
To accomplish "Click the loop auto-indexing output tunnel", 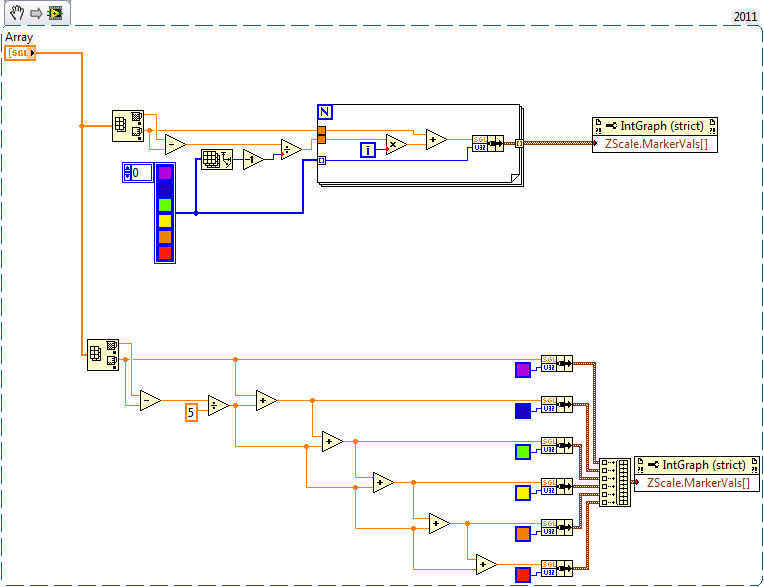I will pyautogui.click(x=519, y=143).
